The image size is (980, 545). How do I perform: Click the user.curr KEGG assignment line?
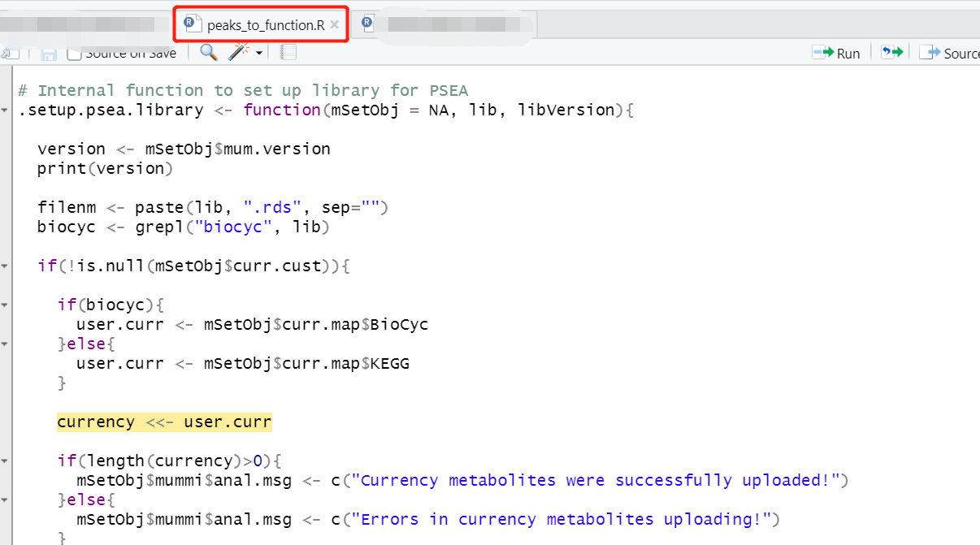(242, 363)
